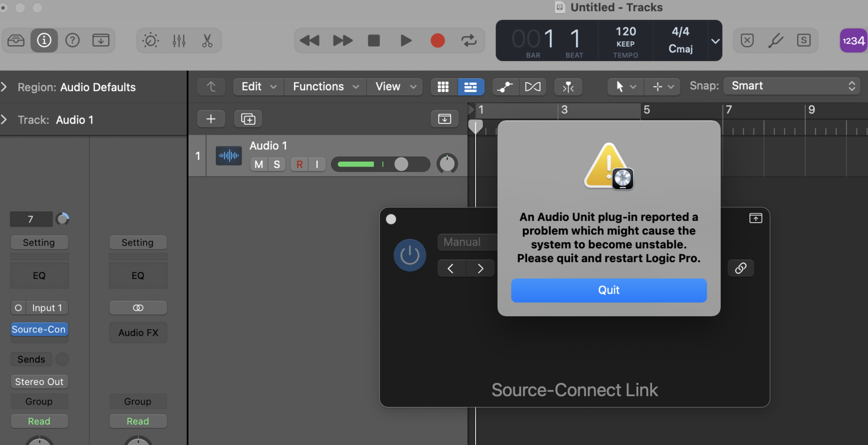Show the Mixer faders icon

[x=179, y=40]
